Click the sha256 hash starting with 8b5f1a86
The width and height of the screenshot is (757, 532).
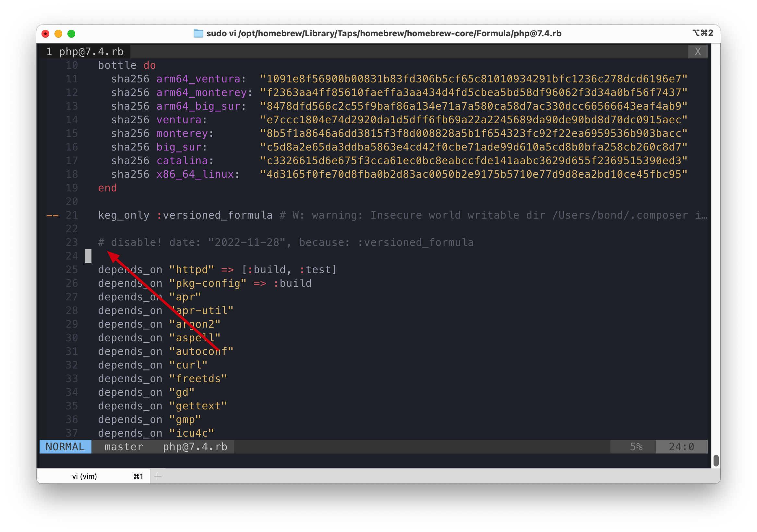point(474,133)
